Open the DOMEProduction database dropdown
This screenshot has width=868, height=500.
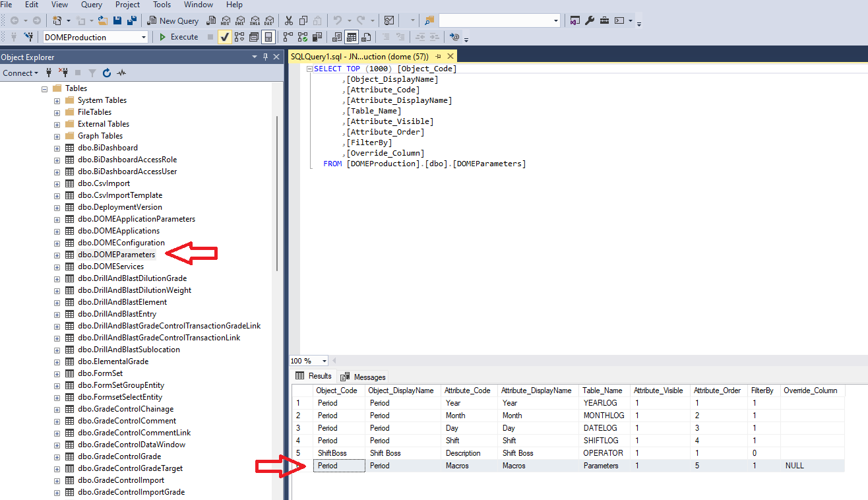click(x=144, y=38)
